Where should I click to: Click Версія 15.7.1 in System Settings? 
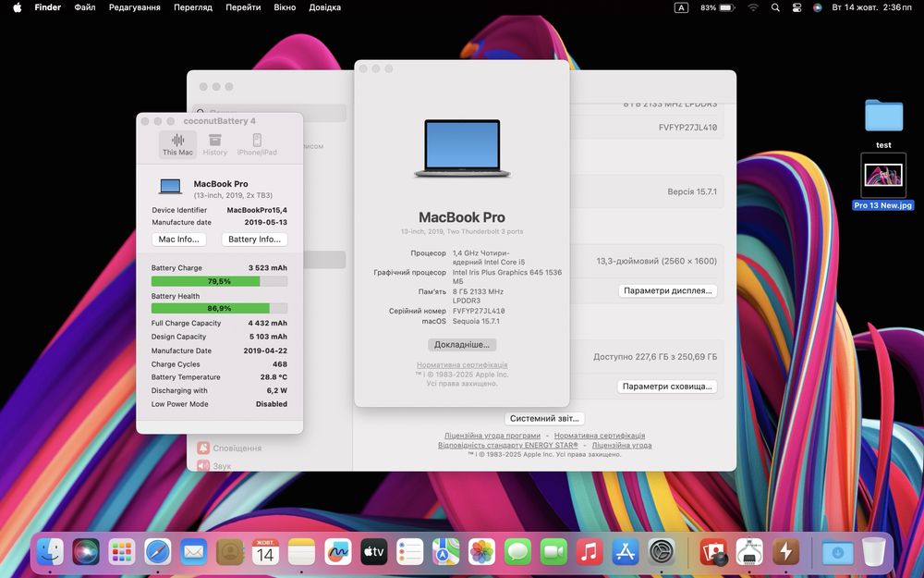pos(692,191)
